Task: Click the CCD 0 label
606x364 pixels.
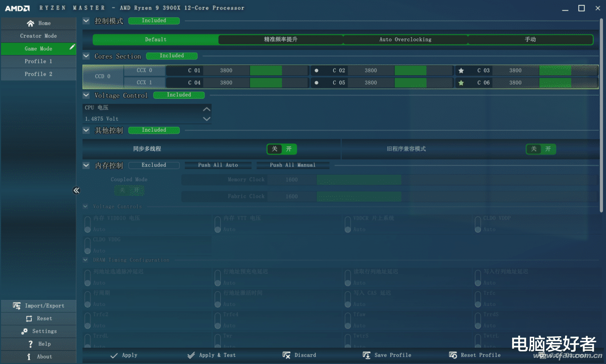Action: coord(103,77)
